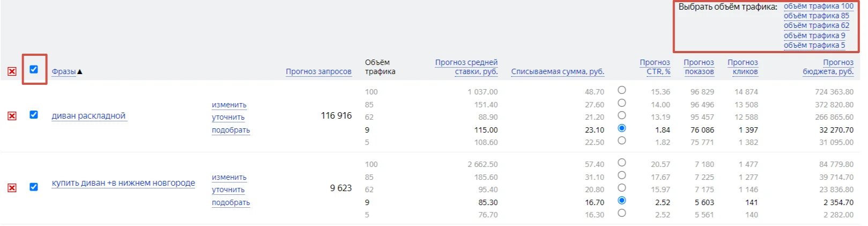
Task: Select the 27.60 radio for диван раскладной
Action: click(x=622, y=103)
